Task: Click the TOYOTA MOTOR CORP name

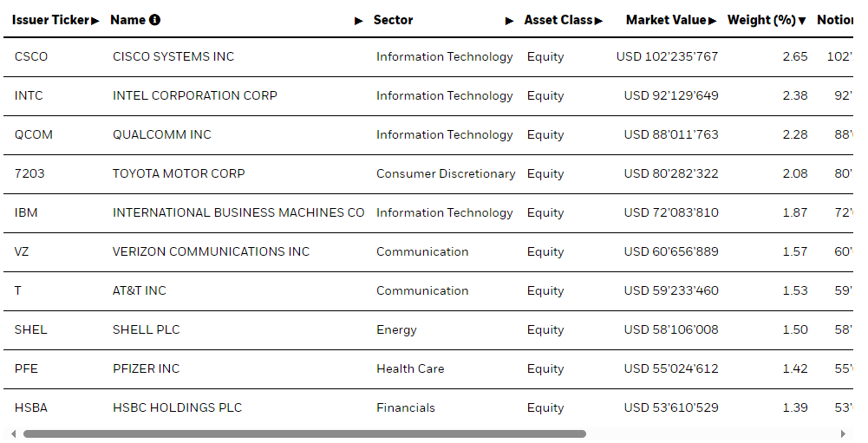Action: (179, 173)
